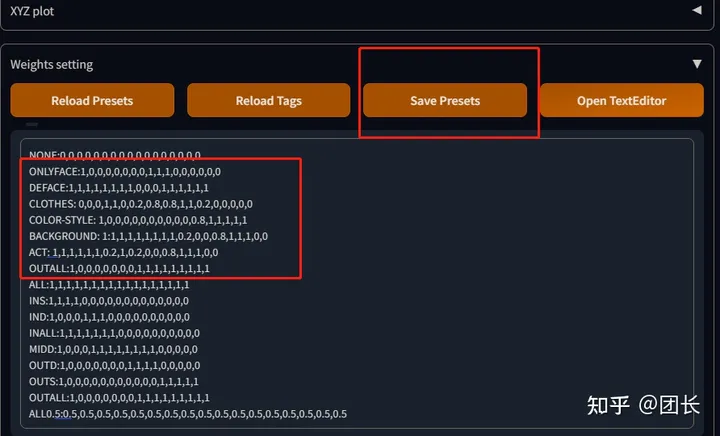Click the INS preset weights line

[x=109, y=301]
